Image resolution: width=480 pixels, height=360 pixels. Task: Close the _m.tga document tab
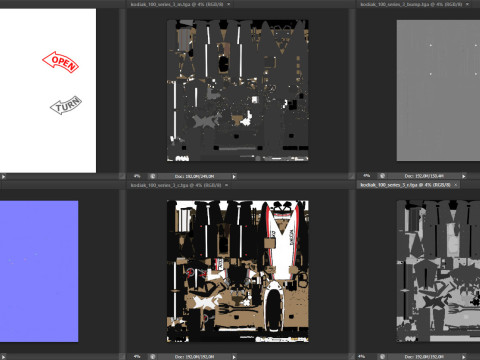(229, 4)
